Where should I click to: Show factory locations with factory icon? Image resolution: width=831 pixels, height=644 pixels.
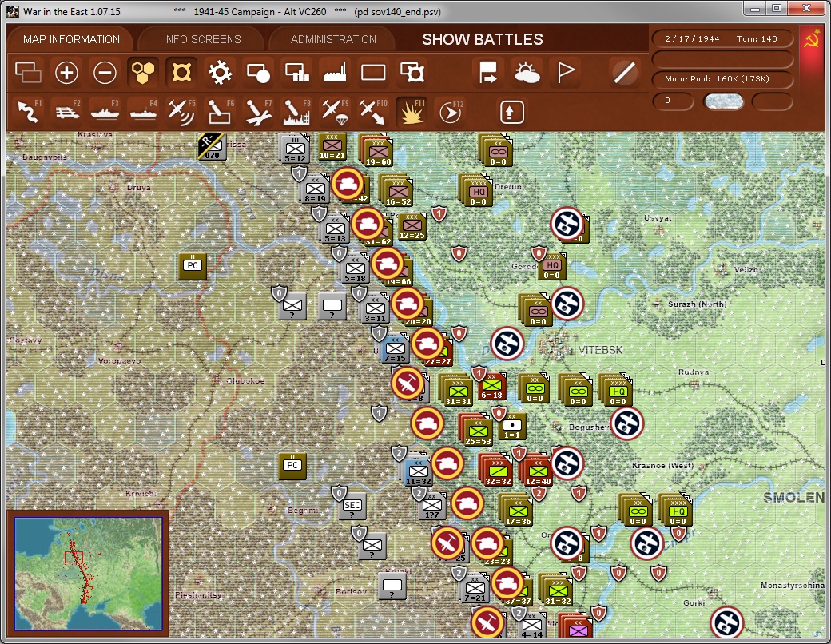pyautogui.click(x=335, y=72)
